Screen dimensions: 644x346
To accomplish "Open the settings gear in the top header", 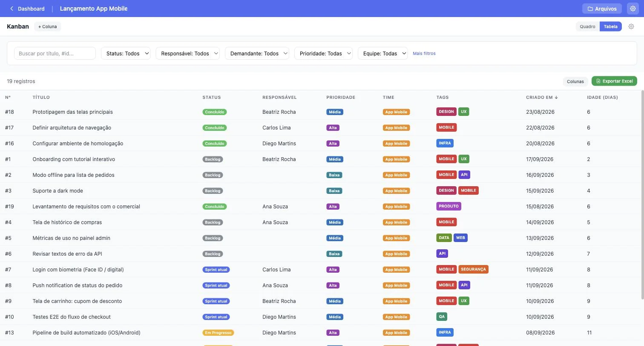I will (x=633, y=9).
